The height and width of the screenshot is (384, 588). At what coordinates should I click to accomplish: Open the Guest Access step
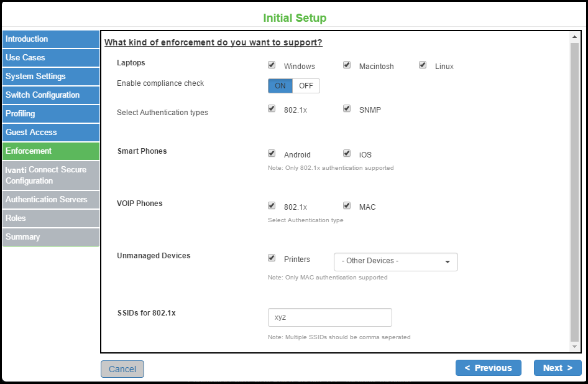coord(50,133)
